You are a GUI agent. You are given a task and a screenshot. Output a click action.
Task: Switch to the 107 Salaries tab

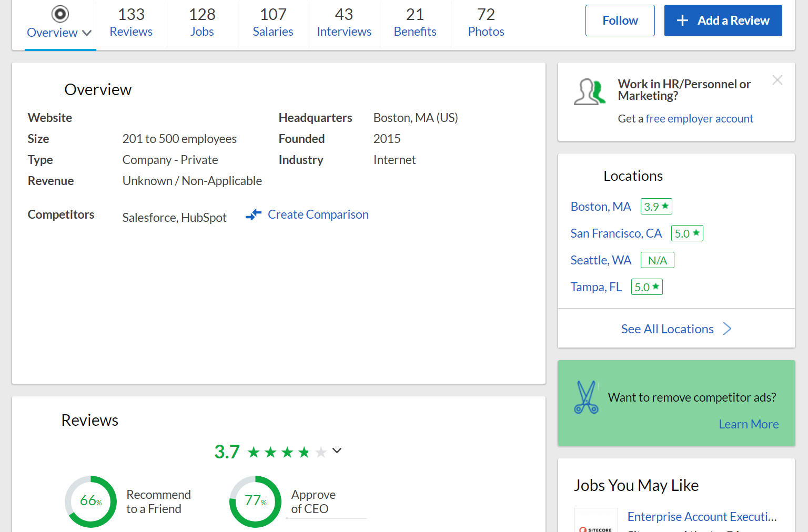(x=273, y=23)
